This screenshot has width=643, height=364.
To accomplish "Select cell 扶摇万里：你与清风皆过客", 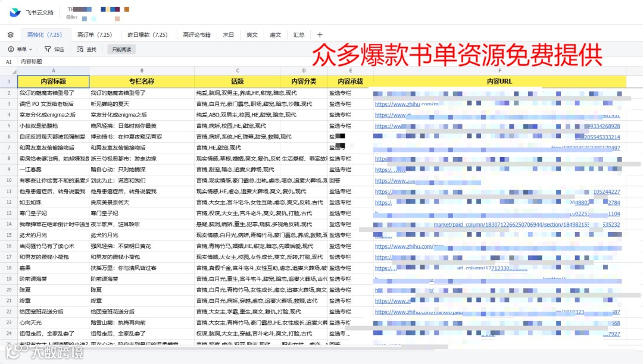I will pos(142,268).
